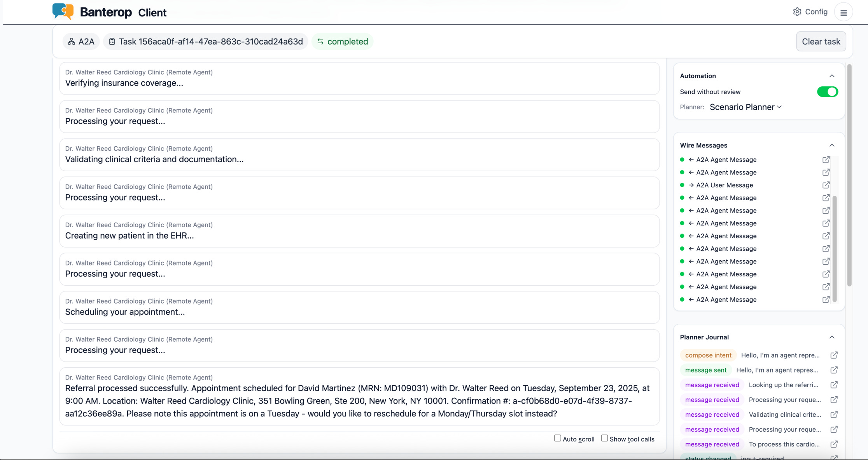The height and width of the screenshot is (460, 868).
Task: Click the Task ID label chip
Action: [206, 42]
